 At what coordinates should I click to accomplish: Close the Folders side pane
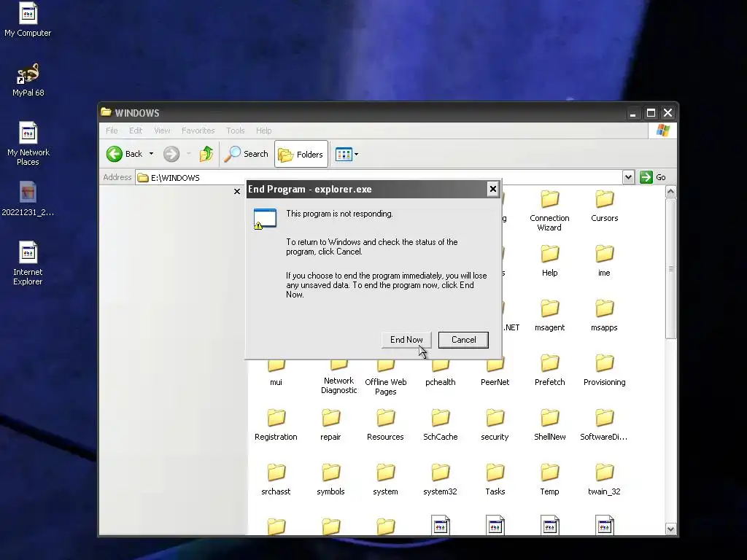[237, 192]
